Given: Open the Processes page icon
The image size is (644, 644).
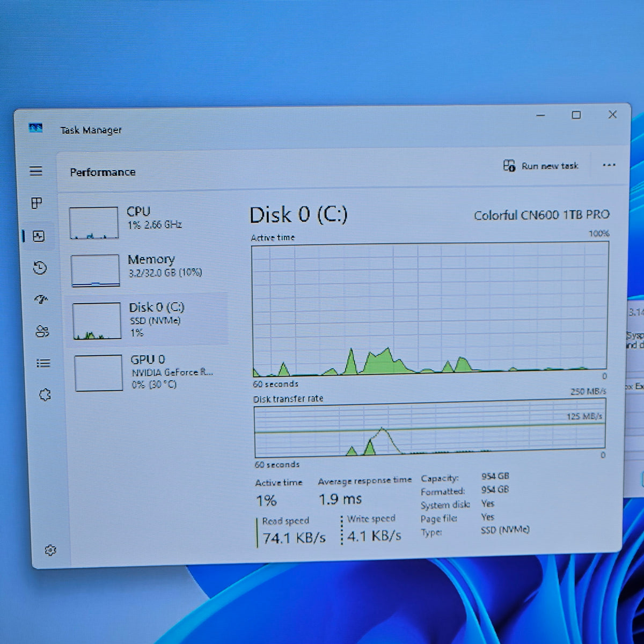Looking at the screenshot, I should click(36, 203).
